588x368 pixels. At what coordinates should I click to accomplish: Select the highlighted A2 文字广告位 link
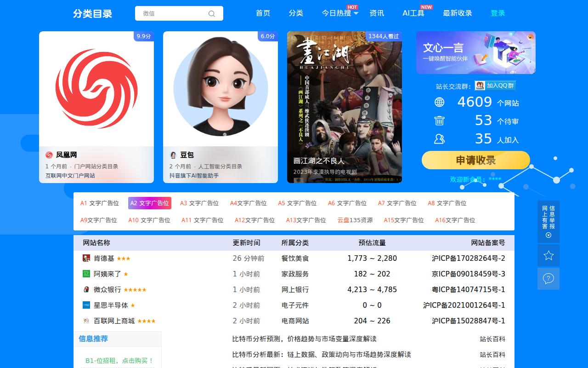click(149, 203)
